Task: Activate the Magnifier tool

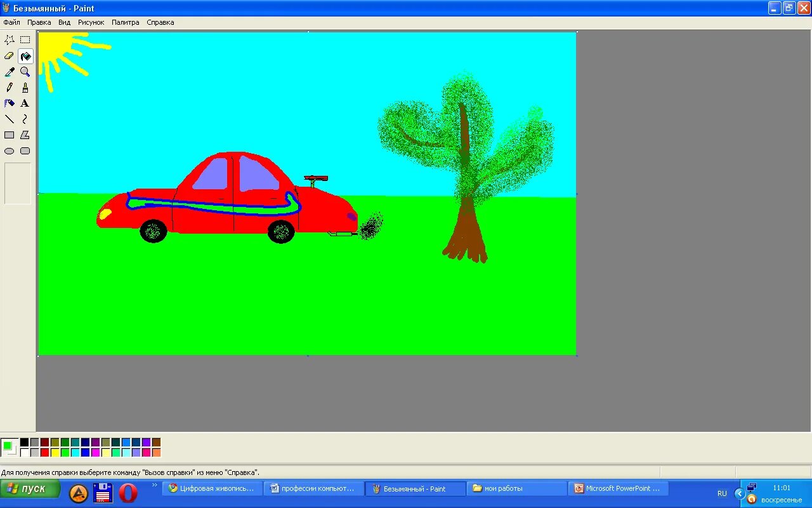Action: (25, 72)
